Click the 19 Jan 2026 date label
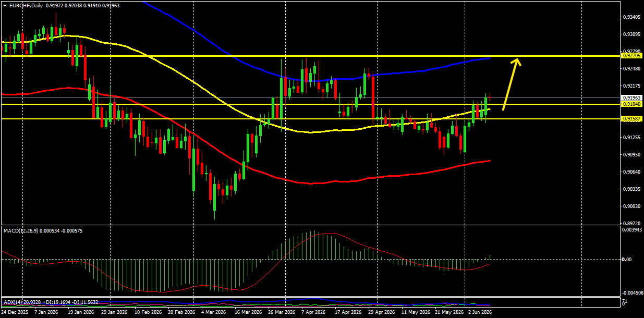644x318 pixels. 81,312
